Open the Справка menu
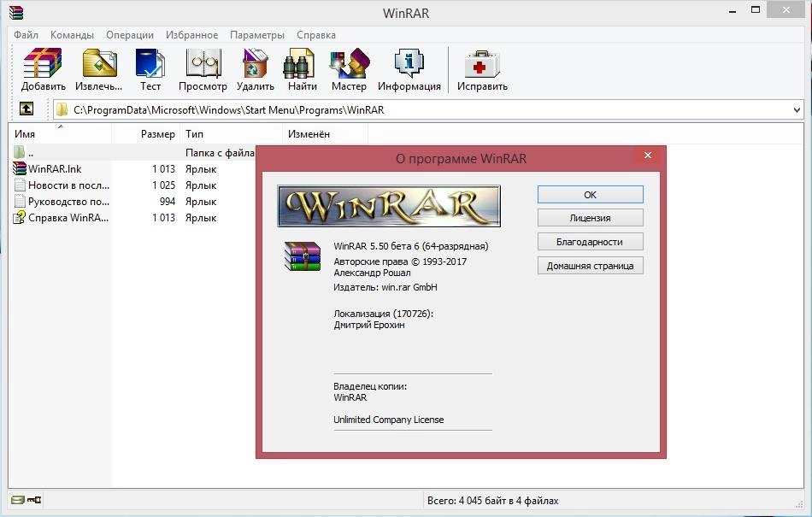The width and height of the screenshot is (812, 517). (316, 35)
